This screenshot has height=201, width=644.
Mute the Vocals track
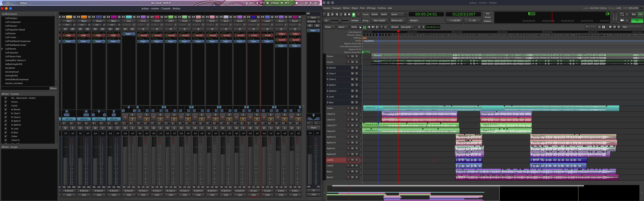point(352,62)
